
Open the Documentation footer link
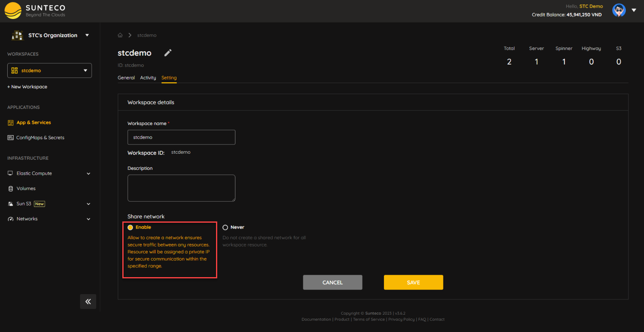316,319
